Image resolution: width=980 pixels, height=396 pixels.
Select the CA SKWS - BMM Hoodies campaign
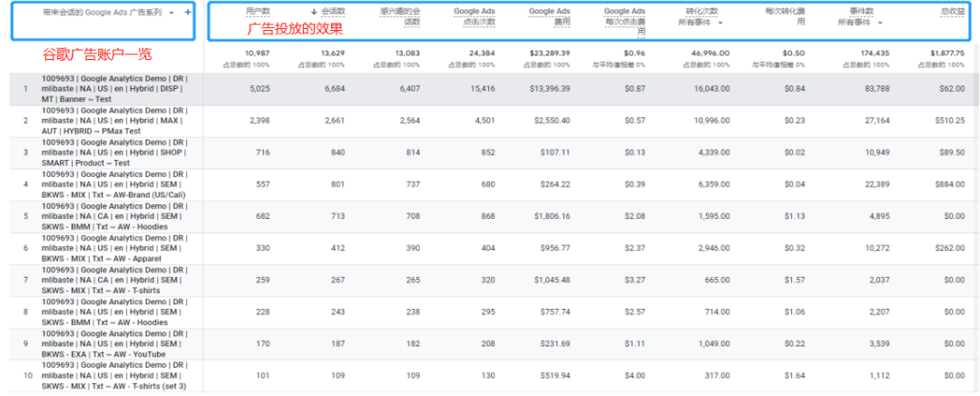(x=113, y=216)
